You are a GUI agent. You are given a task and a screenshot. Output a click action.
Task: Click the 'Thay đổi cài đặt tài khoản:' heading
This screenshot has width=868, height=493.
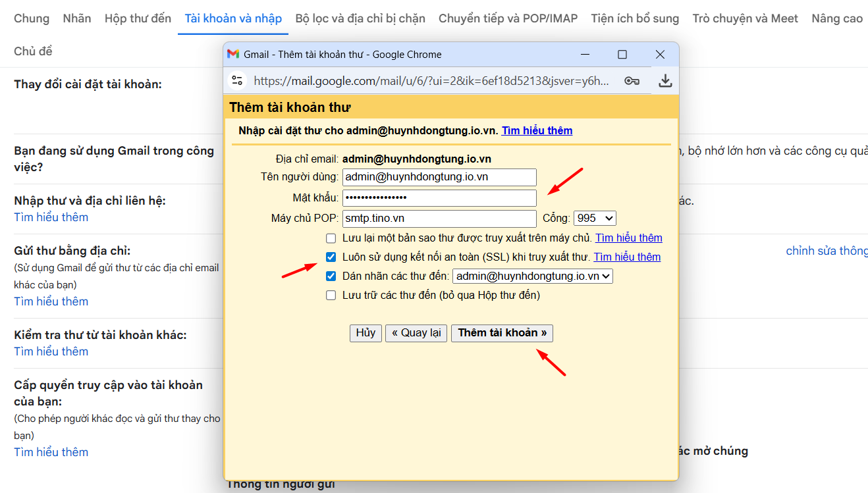coord(88,84)
